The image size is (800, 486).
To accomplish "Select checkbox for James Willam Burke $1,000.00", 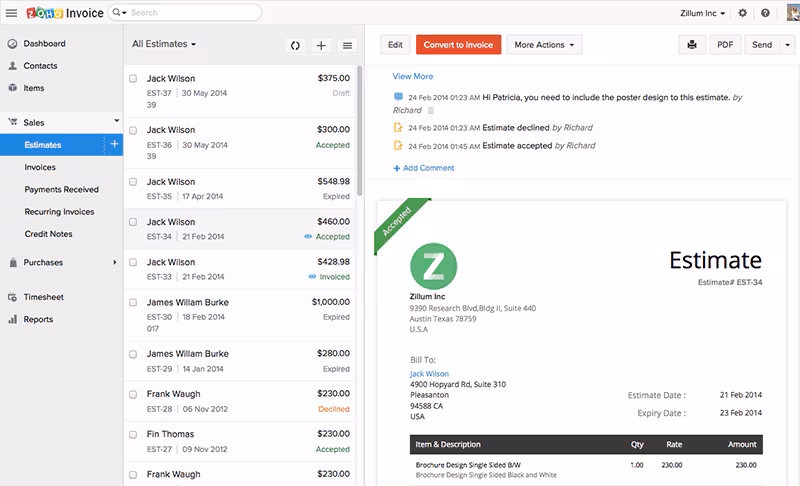I will (x=133, y=302).
